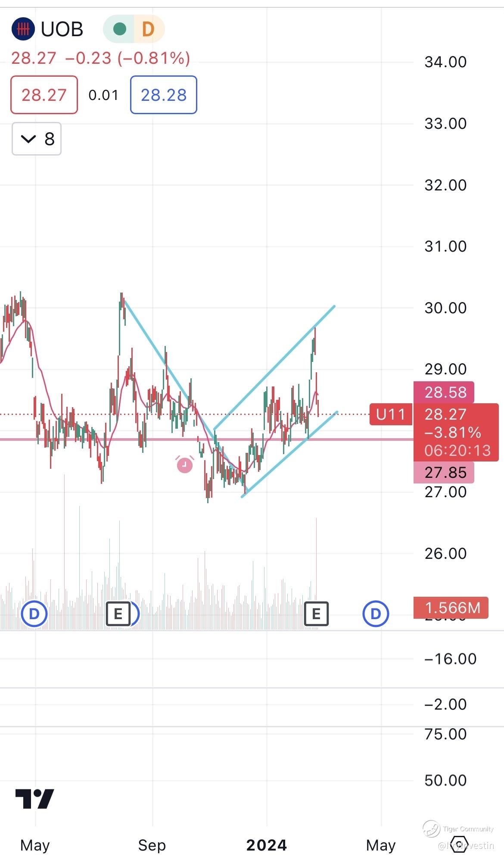Tap the pink alarm clock alert icon
The height and width of the screenshot is (857, 504).
[x=185, y=464]
